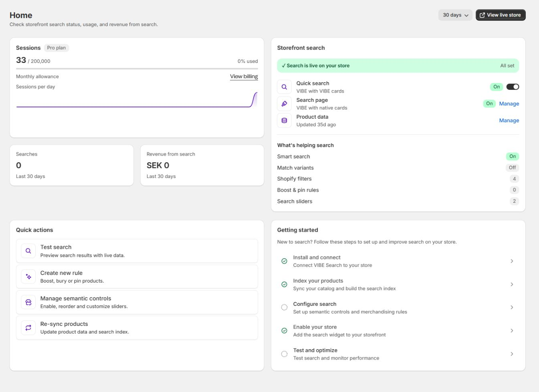Click the Updated 35d ago text

tap(316, 125)
